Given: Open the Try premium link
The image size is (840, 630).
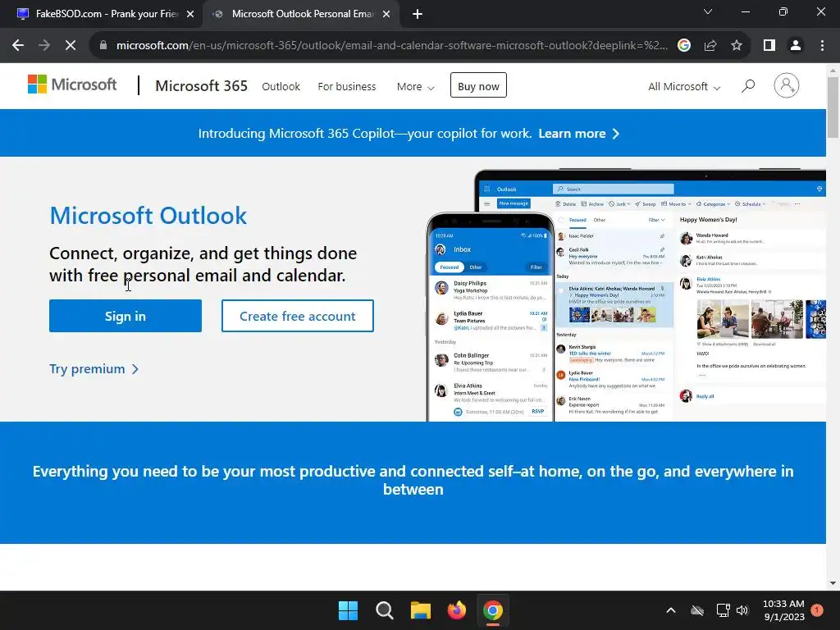Looking at the screenshot, I should coord(94,369).
